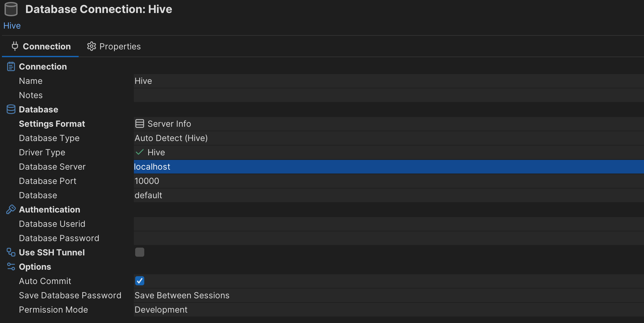Click the Hive breadcrumb link
Image resolution: width=644 pixels, height=323 pixels.
click(12, 26)
